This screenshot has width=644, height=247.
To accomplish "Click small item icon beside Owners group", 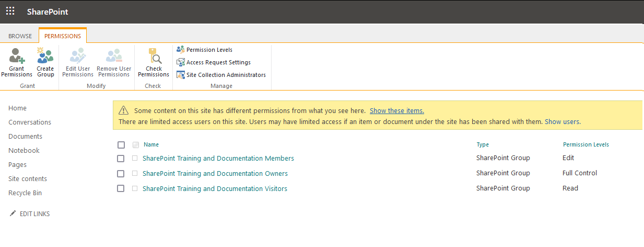I will [135, 173].
